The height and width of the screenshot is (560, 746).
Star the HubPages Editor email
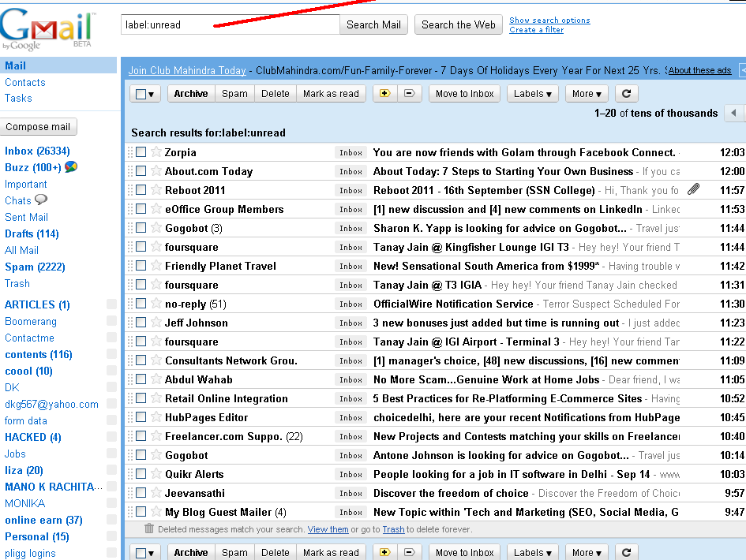pos(156,417)
